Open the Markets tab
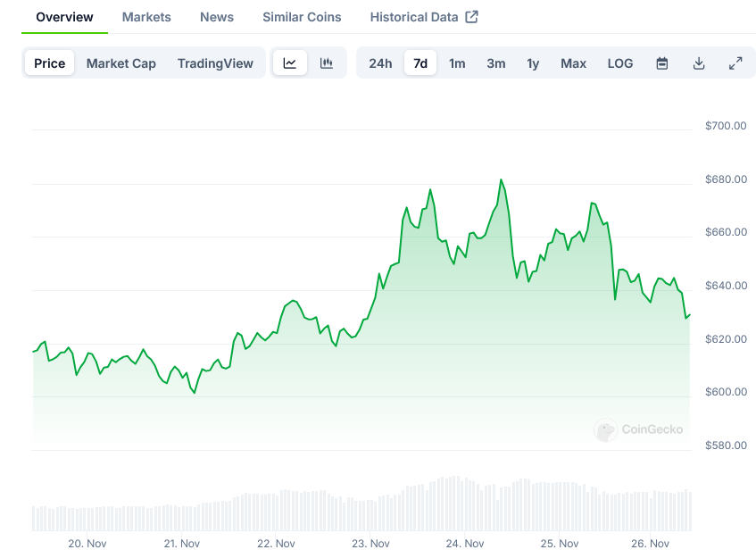Viewport: 756px width, 558px height. 146,17
